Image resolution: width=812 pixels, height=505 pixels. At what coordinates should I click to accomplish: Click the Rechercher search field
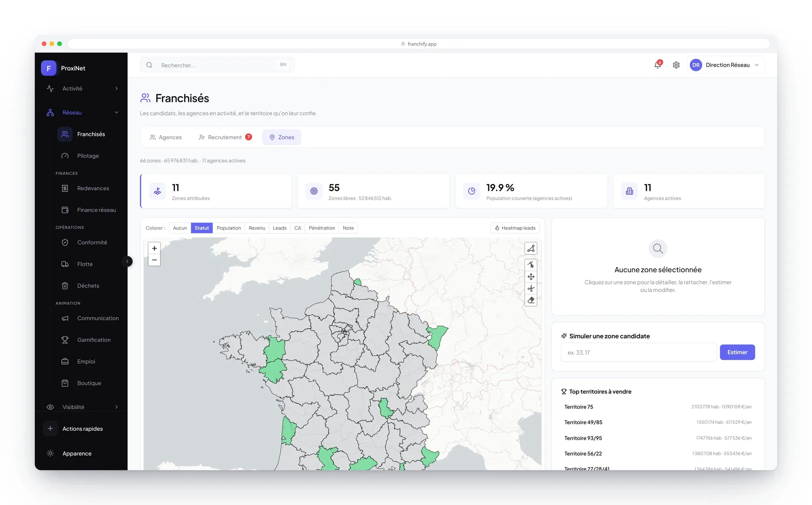tap(217, 65)
